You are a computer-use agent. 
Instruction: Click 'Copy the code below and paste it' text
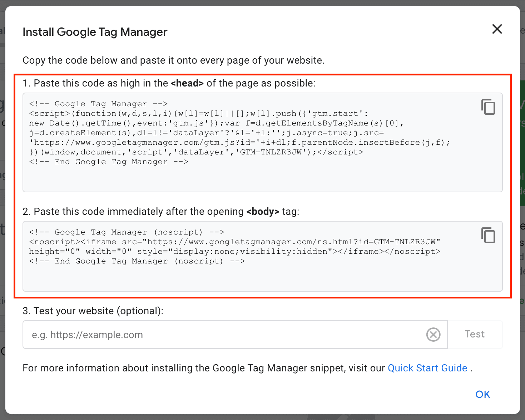[174, 60]
